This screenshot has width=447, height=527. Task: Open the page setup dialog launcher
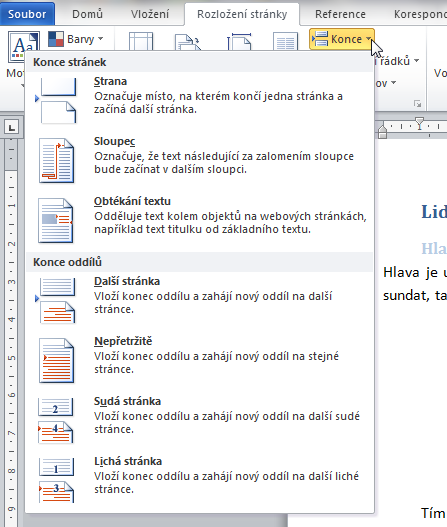[x=418, y=104]
